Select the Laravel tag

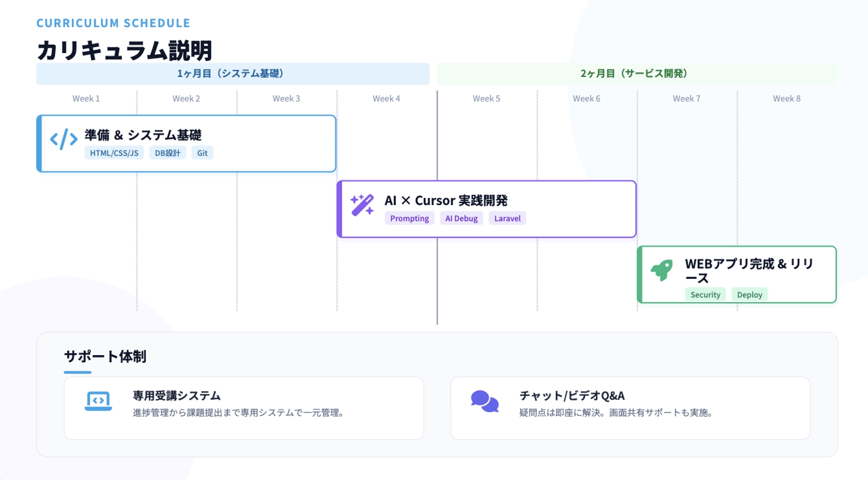[507, 219]
